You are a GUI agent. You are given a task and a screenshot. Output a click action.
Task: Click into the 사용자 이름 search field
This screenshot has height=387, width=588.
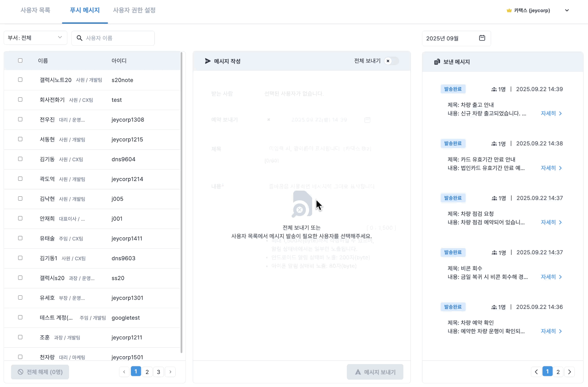(118, 38)
